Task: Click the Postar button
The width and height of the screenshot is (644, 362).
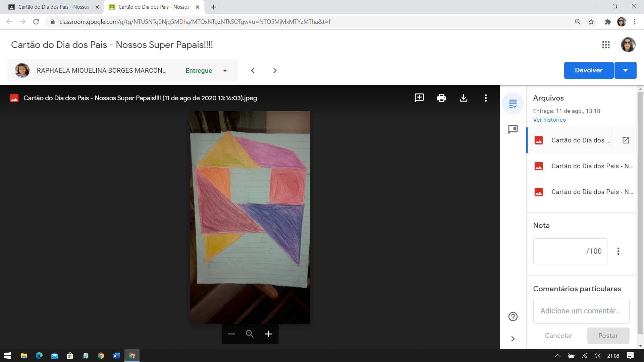Action: coord(608,336)
